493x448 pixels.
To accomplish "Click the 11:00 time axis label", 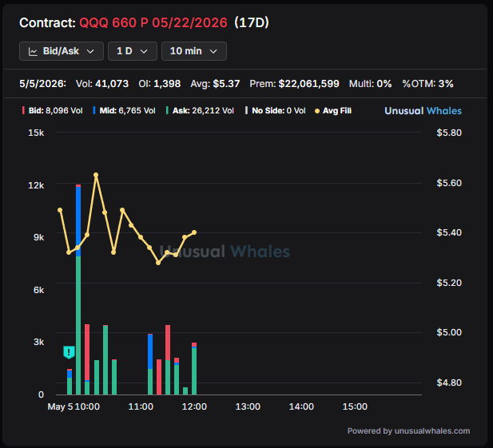I will 141,406.
